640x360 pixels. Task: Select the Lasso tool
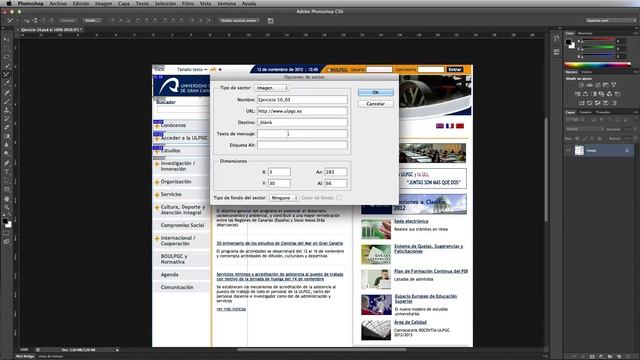[7, 57]
